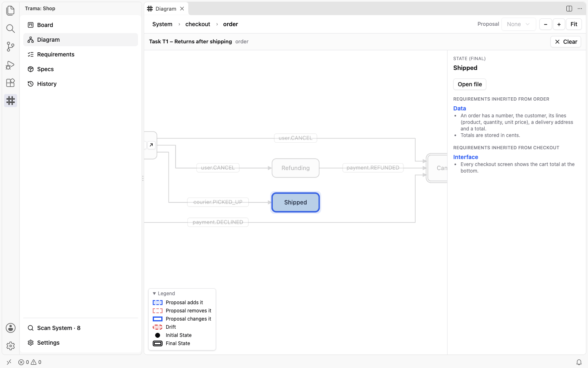Open the editor More Actions ellipsis
588x368 pixels.
point(580,9)
